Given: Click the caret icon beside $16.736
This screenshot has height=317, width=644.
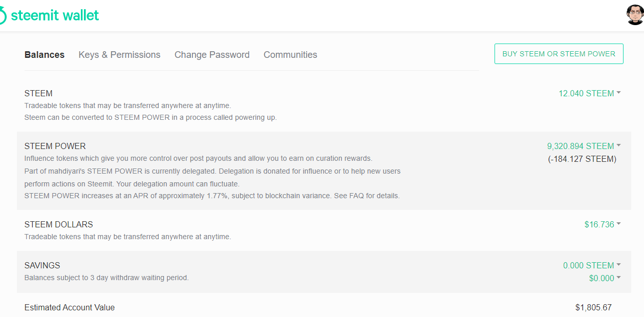Looking at the screenshot, I should point(619,224).
